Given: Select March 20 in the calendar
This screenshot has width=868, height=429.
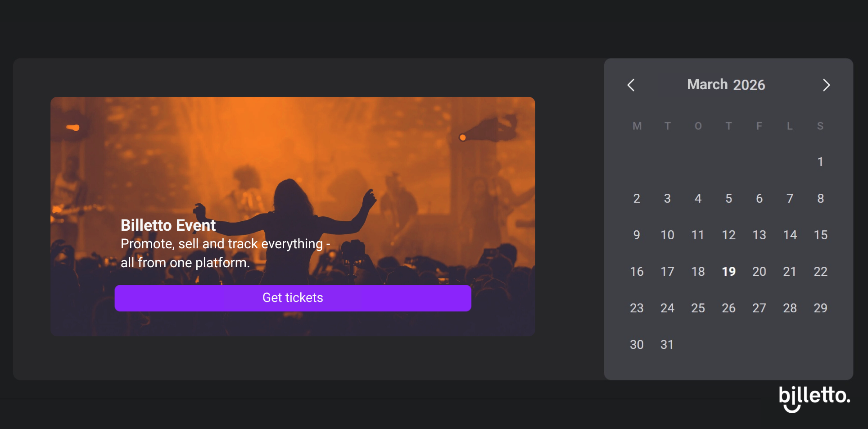Looking at the screenshot, I should tap(759, 271).
